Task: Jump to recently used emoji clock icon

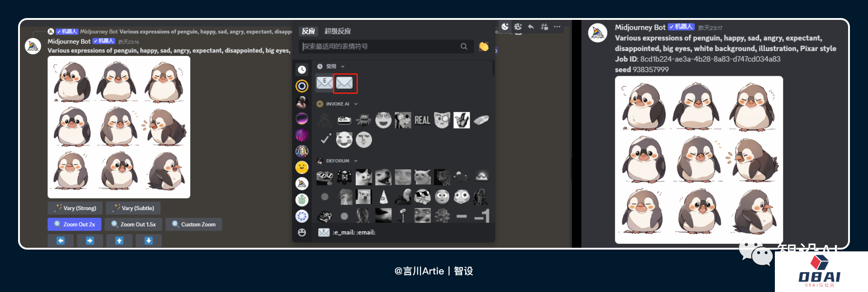Action: pos(302,70)
